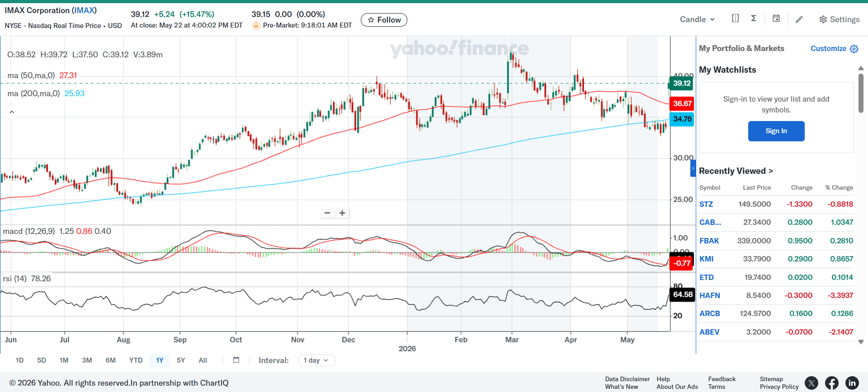Select the 6M time range
The height and width of the screenshot is (392, 868).
(110, 360)
